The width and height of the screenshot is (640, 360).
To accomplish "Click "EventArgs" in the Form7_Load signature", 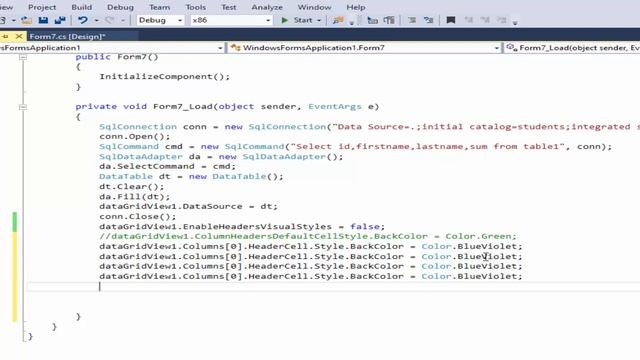I will (x=335, y=107).
